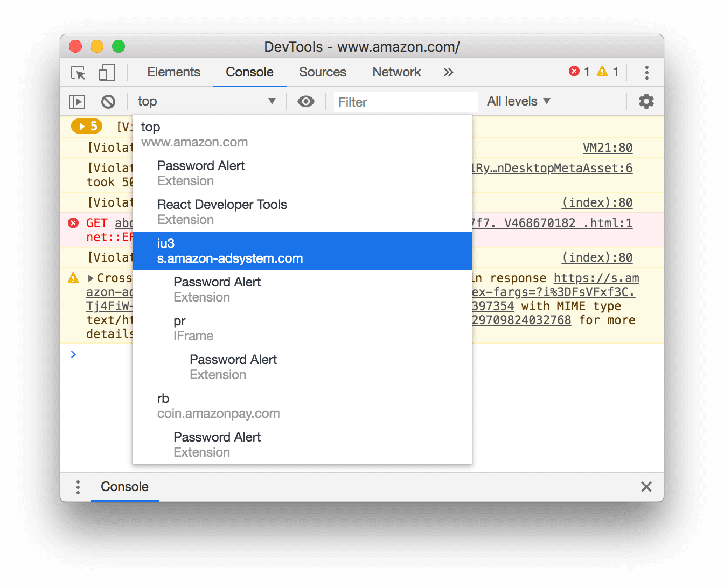
Task: Open the All levels log filter dropdown
Action: pos(518,101)
